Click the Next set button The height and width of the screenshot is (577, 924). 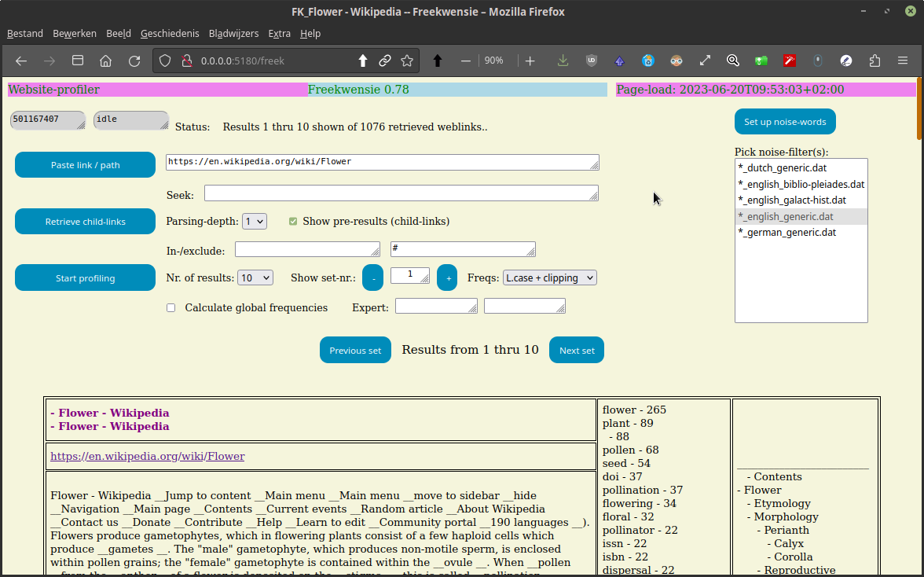pyautogui.click(x=577, y=350)
